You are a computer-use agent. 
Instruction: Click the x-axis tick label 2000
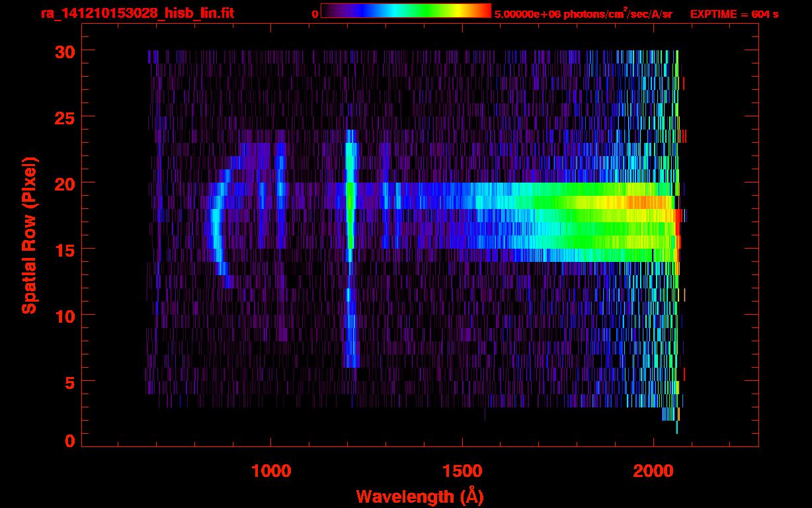653,471
